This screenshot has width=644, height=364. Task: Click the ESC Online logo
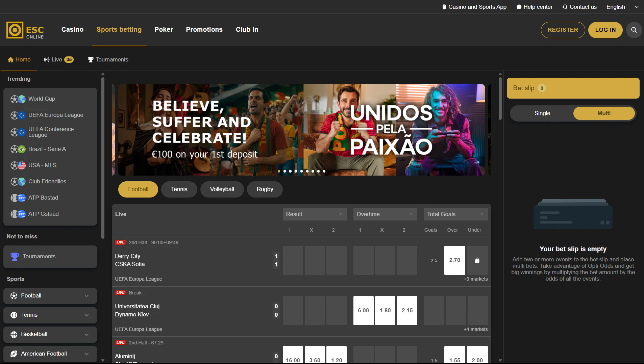pyautogui.click(x=25, y=30)
